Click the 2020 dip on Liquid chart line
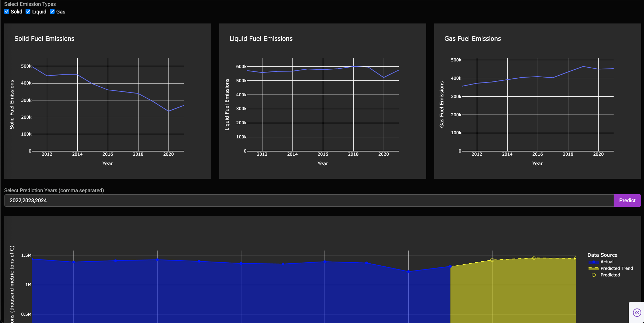 [x=384, y=78]
